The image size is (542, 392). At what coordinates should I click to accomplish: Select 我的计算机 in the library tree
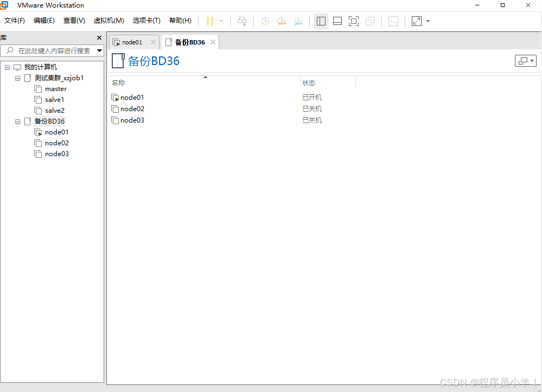click(x=41, y=67)
